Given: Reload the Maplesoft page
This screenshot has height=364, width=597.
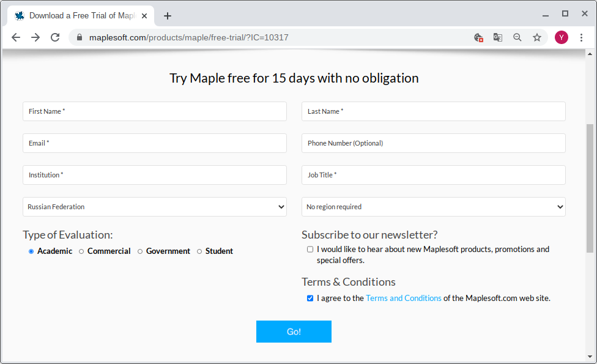Looking at the screenshot, I should click(x=55, y=37).
